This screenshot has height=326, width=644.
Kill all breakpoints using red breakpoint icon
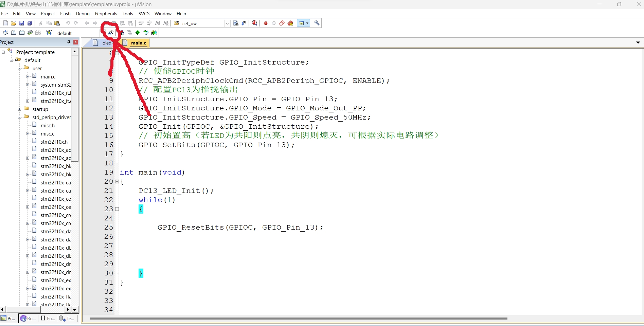[x=290, y=23]
